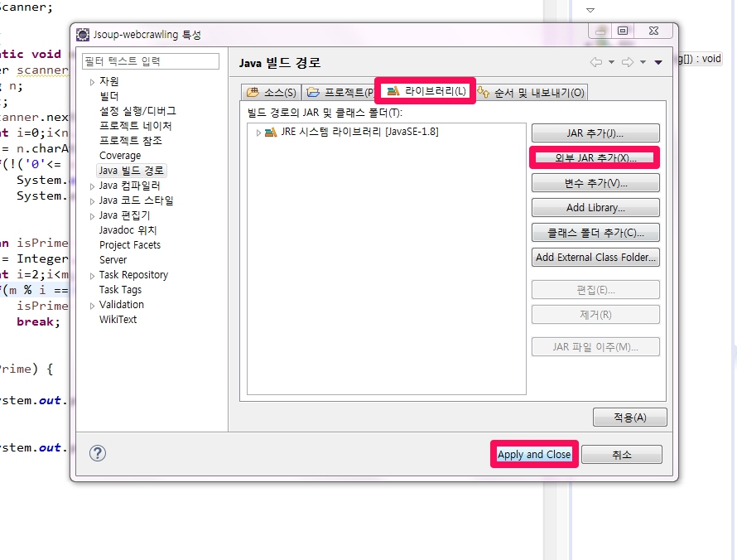Expand the Java 컴파일러 category

click(92, 186)
